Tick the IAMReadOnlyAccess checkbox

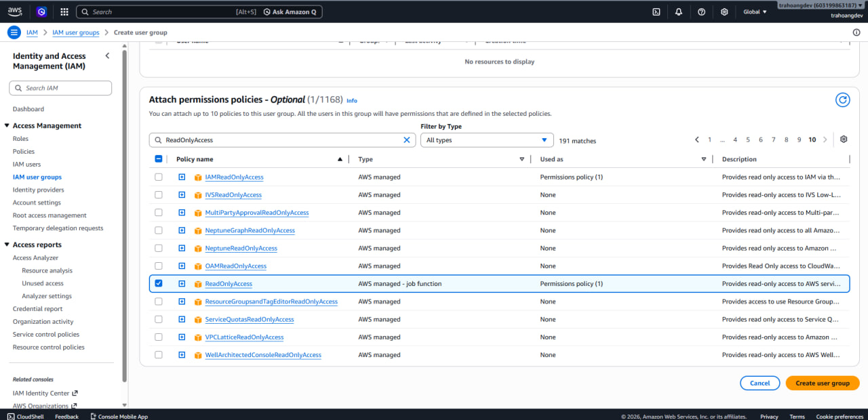pyautogui.click(x=159, y=177)
